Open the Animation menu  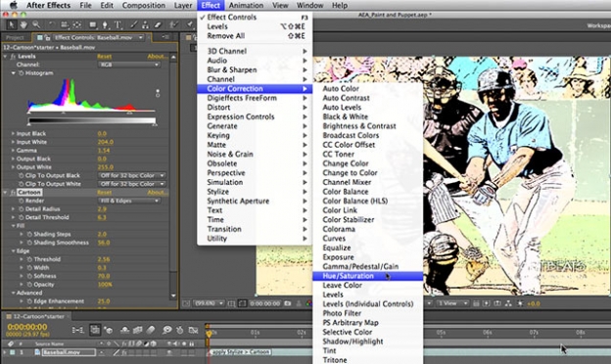[246, 5]
